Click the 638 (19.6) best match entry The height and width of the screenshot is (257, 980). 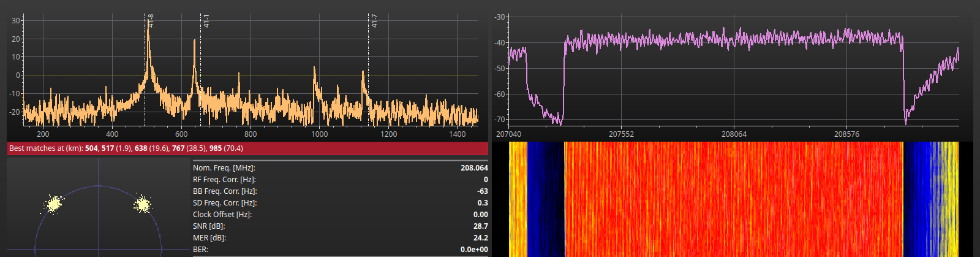point(151,148)
